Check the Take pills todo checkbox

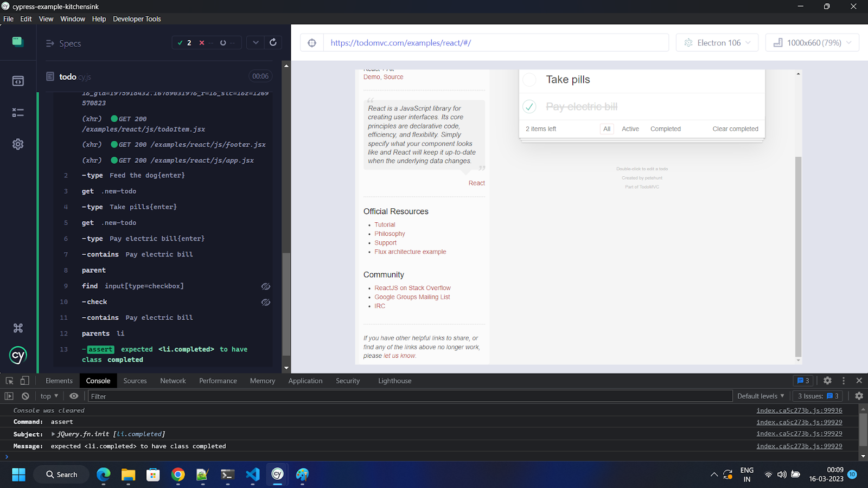tap(529, 80)
